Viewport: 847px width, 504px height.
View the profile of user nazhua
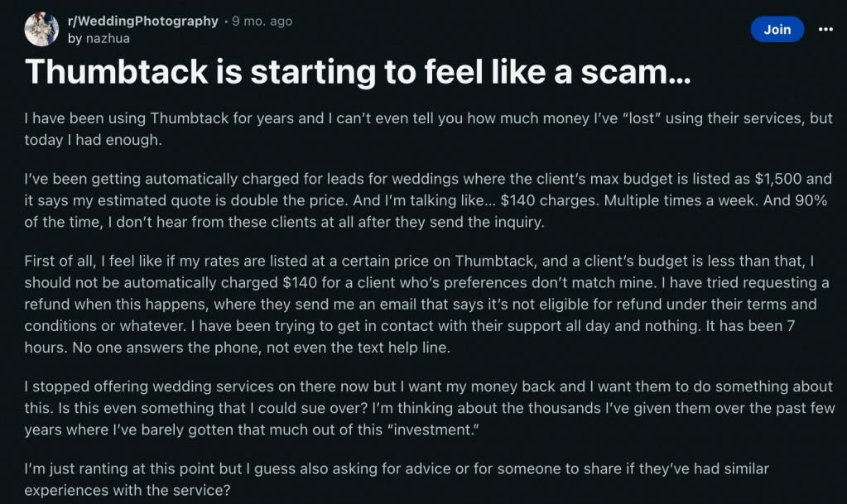[107, 38]
